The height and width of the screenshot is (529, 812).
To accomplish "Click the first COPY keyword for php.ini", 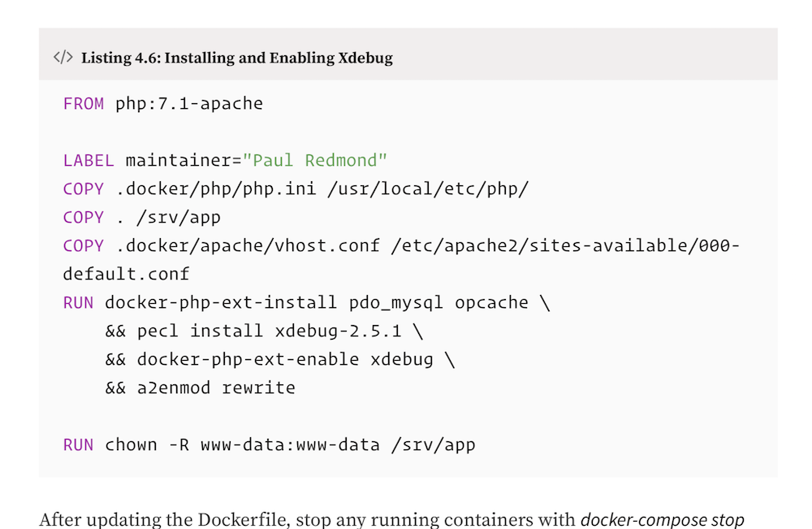I will 84,189.
